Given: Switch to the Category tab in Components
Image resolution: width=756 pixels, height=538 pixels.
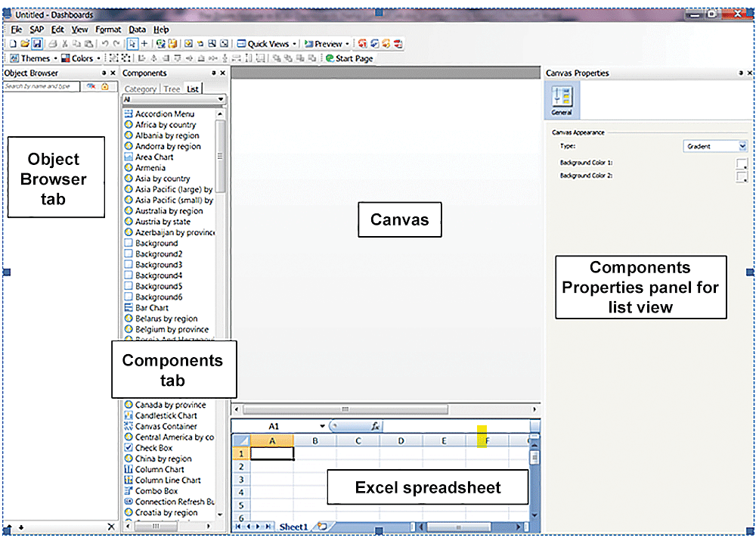Looking at the screenshot, I should (x=140, y=89).
